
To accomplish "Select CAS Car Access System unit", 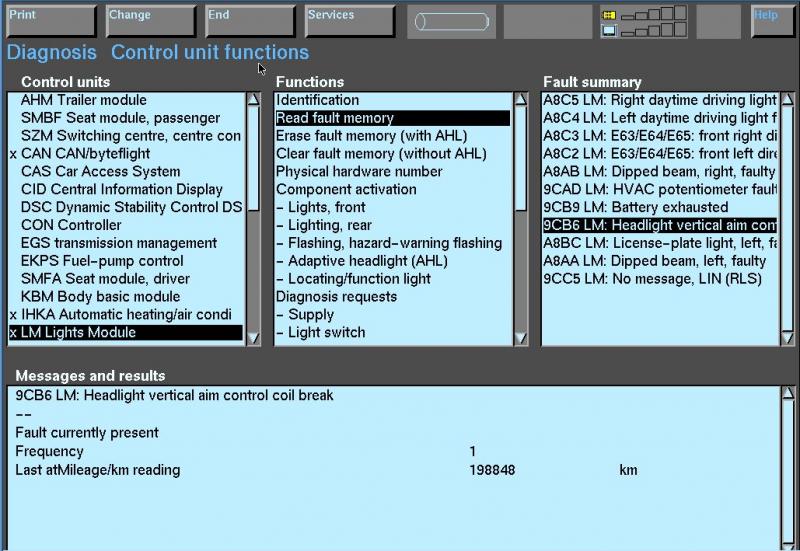I will (100, 172).
